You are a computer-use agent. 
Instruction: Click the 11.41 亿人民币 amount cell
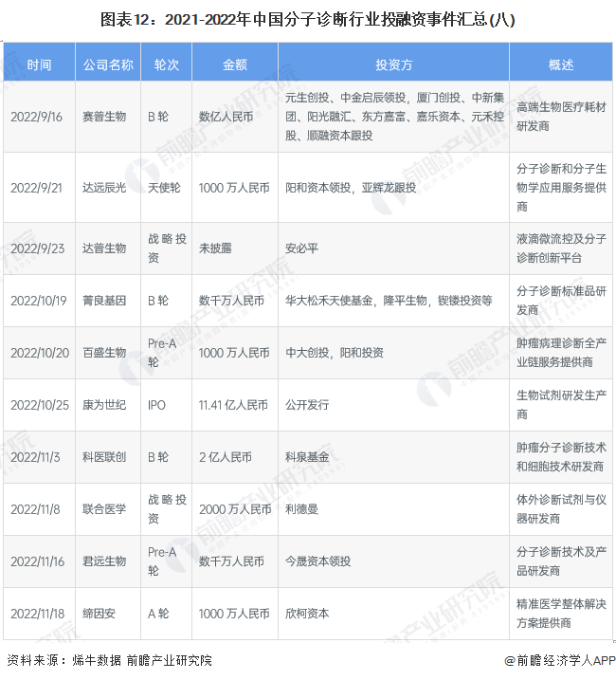(x=233, y=405)
